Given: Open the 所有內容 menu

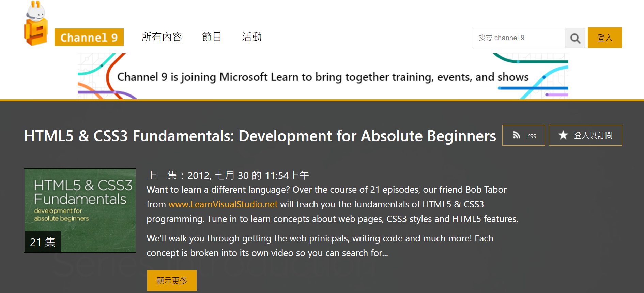Looking at the screenshot, I should 162,37.
